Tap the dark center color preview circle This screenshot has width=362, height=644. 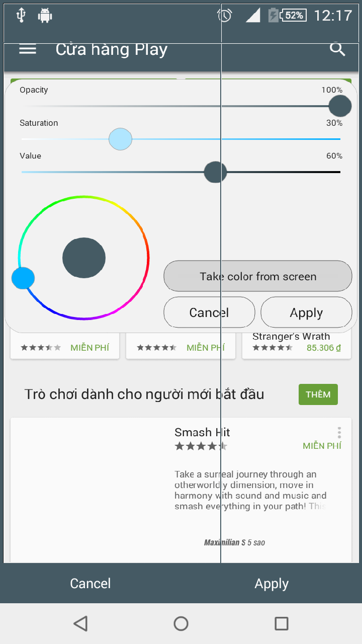[84, 258]
